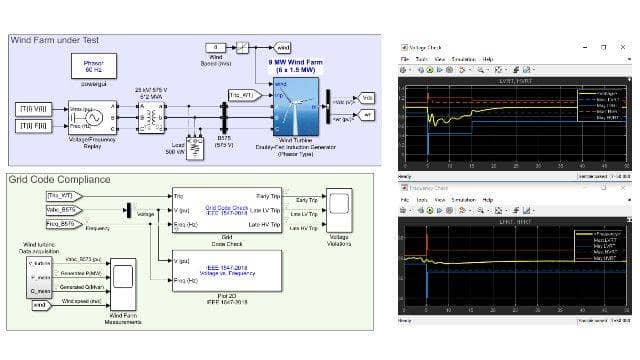This screenshot has height=360, width=640.
Task: Select the Wind Turbine induction generator block
Action: coord(296,107)
